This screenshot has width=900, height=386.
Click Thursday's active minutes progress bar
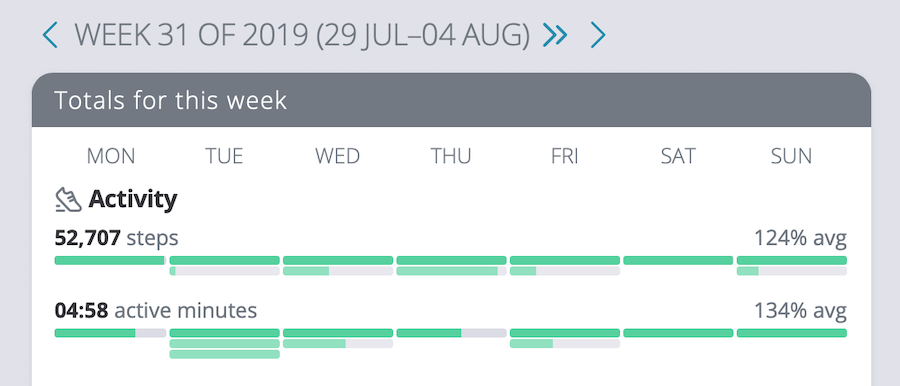click(451, 333)
